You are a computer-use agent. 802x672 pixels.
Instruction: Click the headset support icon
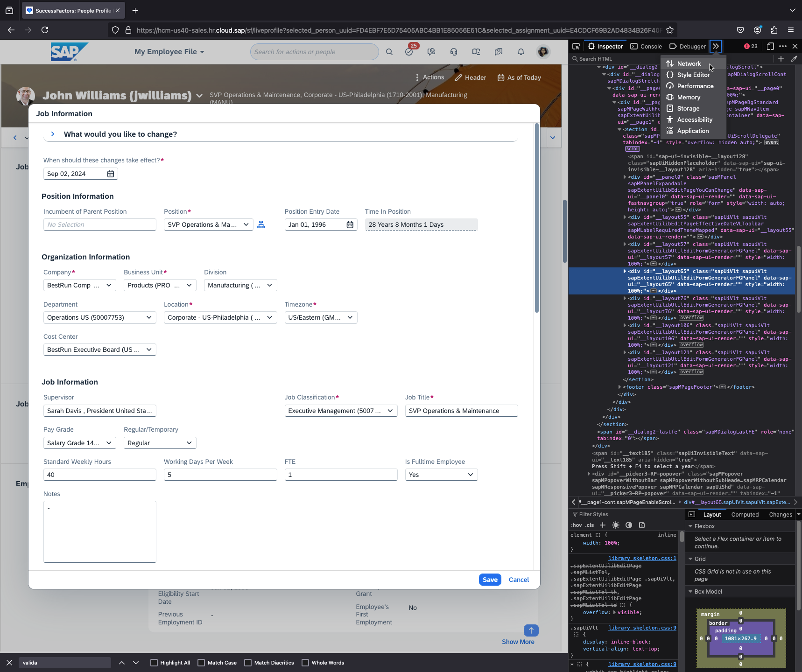click(454, 52)
